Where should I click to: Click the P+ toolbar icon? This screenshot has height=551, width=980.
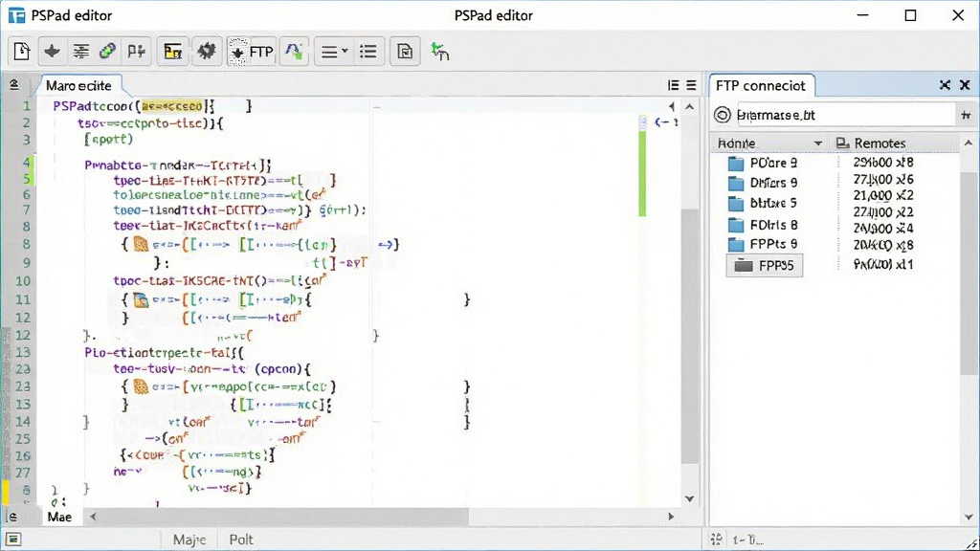(x=136, y=52)
